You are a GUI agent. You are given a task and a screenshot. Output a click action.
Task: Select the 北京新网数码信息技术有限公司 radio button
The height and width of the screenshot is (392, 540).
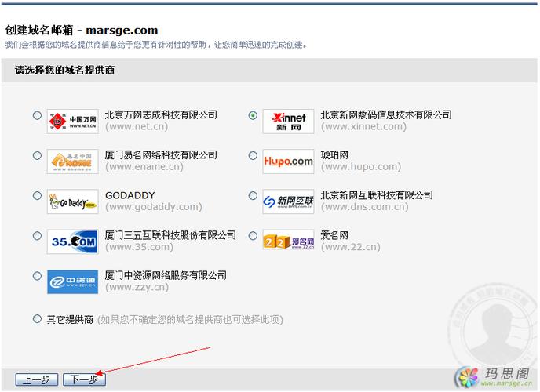(253, 115)
